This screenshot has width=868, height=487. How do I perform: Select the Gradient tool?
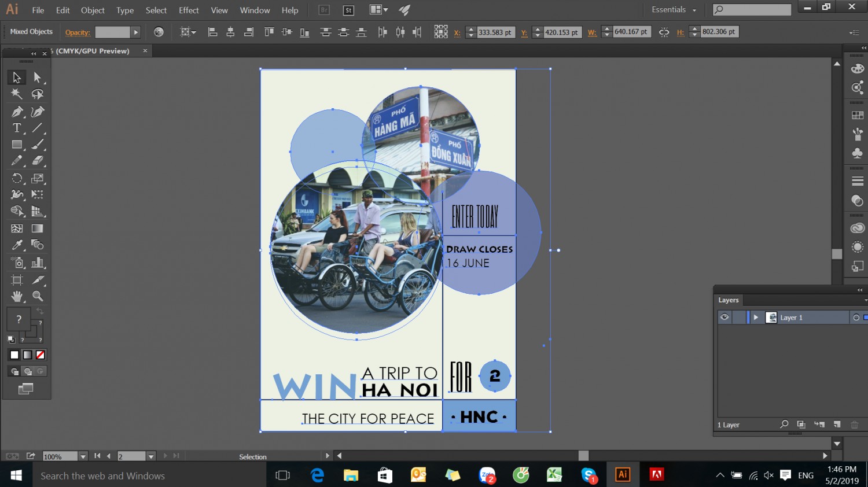tap(38, 228)
